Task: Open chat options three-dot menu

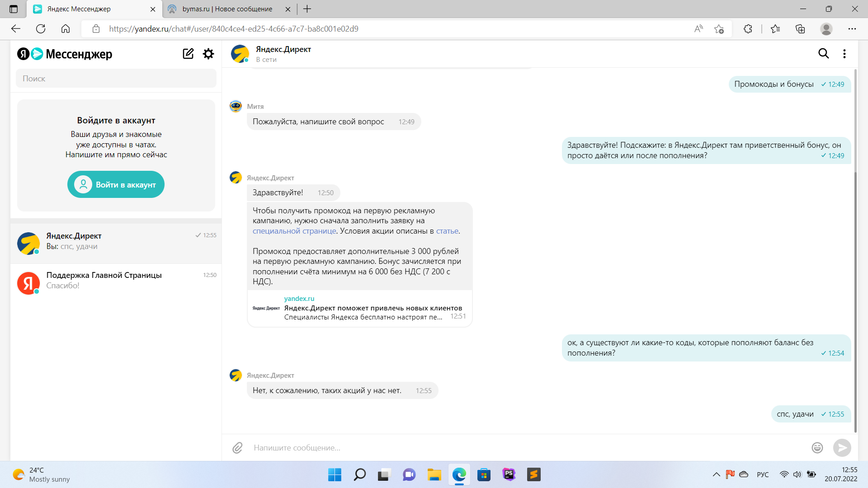Action: pyautogui.click(x=844, y=54)
